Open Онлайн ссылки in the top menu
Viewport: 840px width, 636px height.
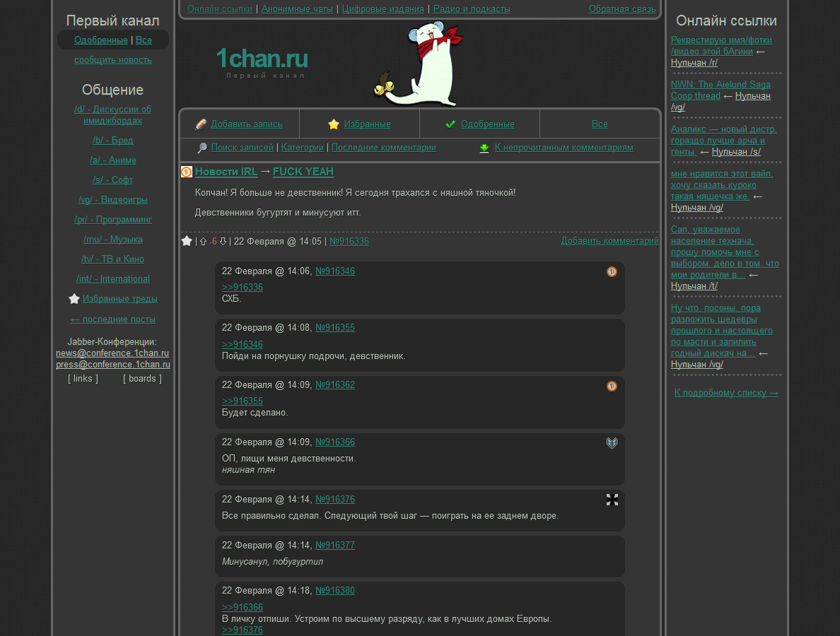pyautogui.click(x=220, y=9)
